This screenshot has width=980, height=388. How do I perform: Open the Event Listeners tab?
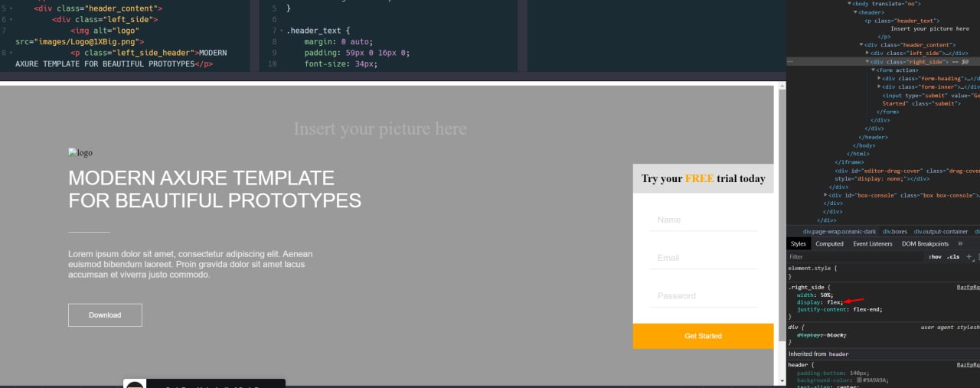pos(873,243)
